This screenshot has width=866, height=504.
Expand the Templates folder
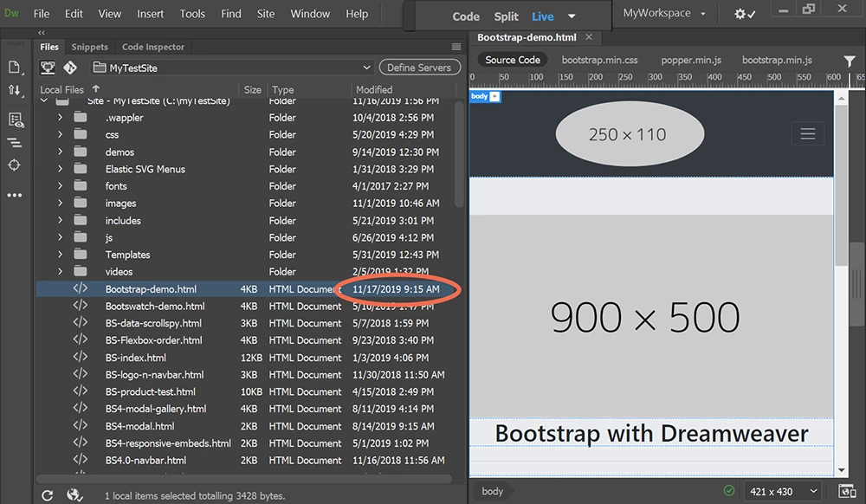click(60, 254)
